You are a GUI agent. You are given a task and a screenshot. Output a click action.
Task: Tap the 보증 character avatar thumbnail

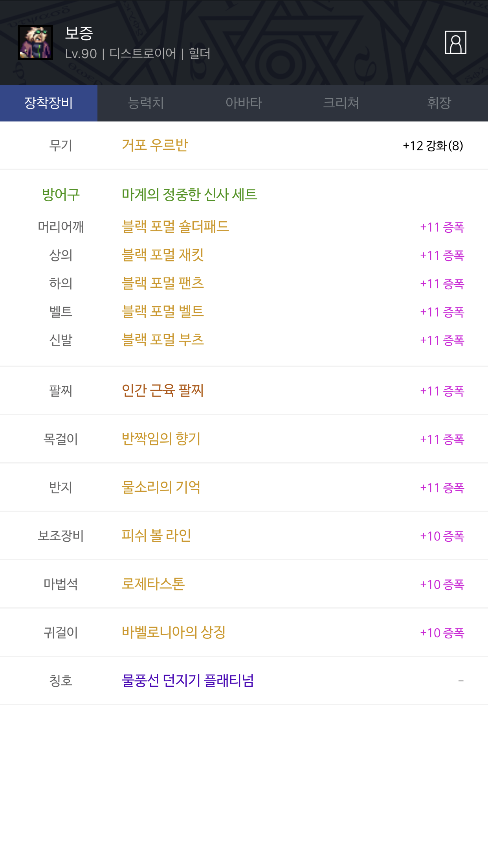(x=35, y=42)
